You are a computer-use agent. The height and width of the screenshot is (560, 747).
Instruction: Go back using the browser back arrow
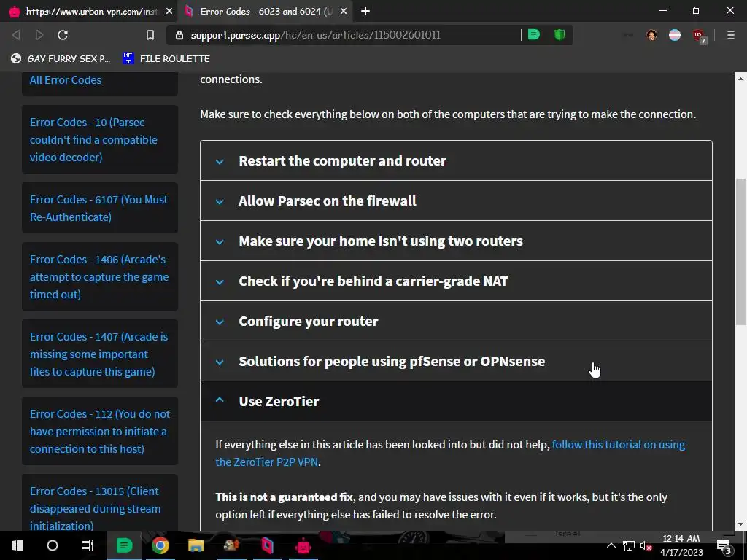(16, 35)
